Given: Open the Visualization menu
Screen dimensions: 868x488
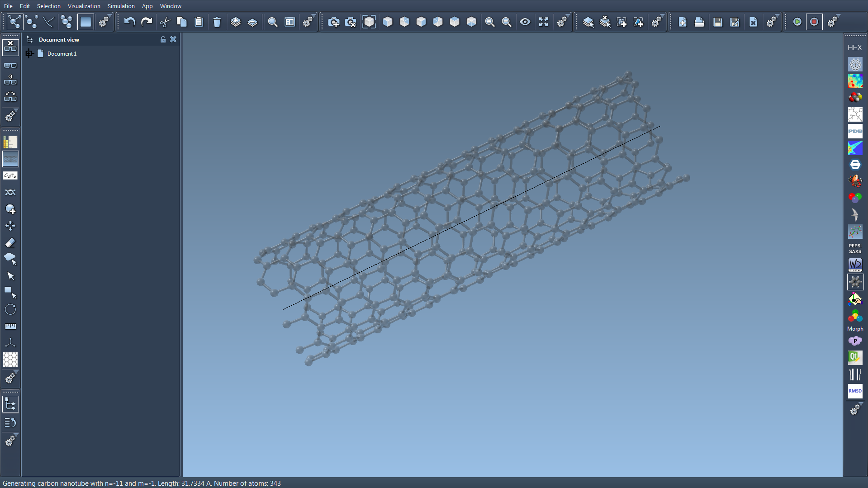Looking at the screenshot, I should pos(84,6).
